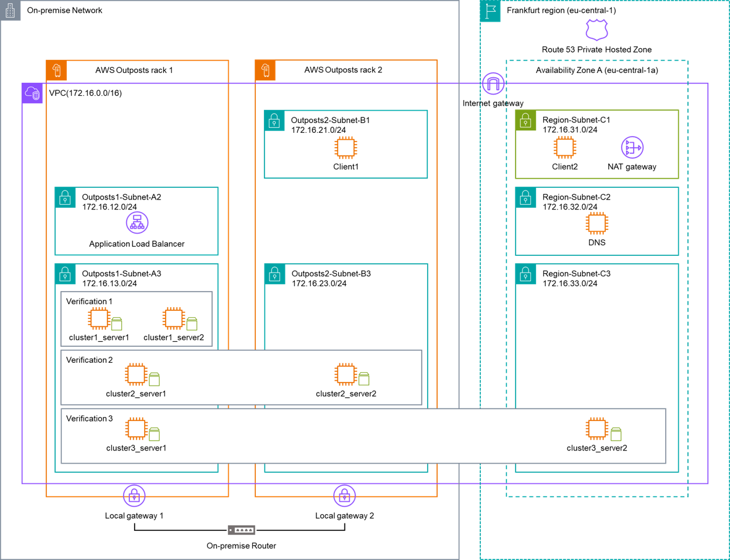Image resolution: width=730 pixels, height=560 pixels.
Task: Click the On-premise Network title text
Action: pos(65,11)
